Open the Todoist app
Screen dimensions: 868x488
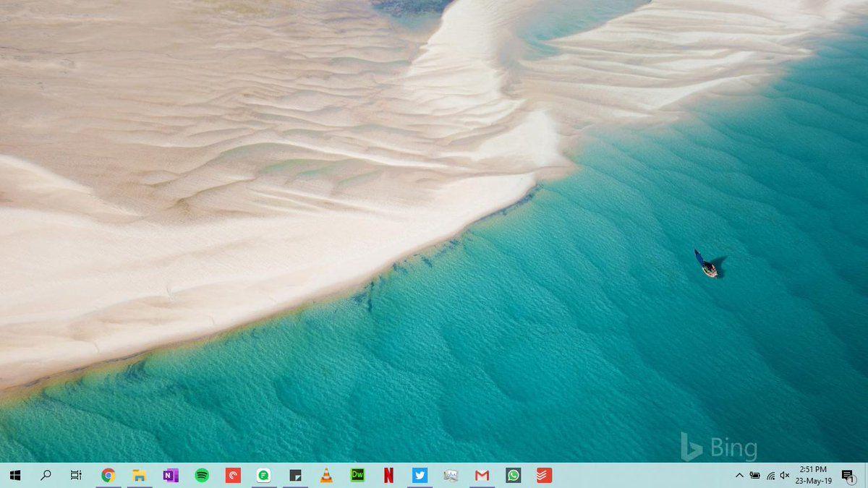542,476
